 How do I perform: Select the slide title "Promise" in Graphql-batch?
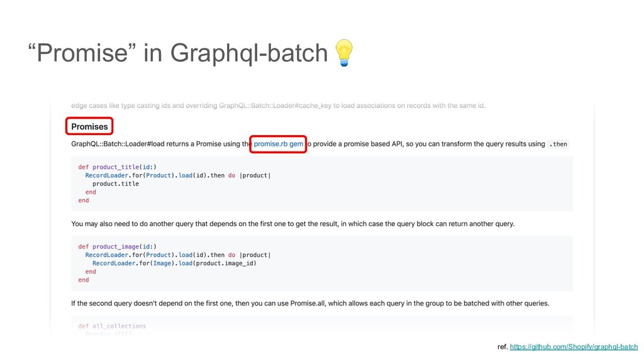[182, 54]
